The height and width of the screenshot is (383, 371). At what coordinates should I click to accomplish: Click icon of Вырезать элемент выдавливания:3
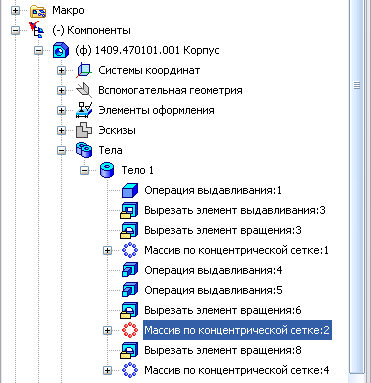(129, 211)
